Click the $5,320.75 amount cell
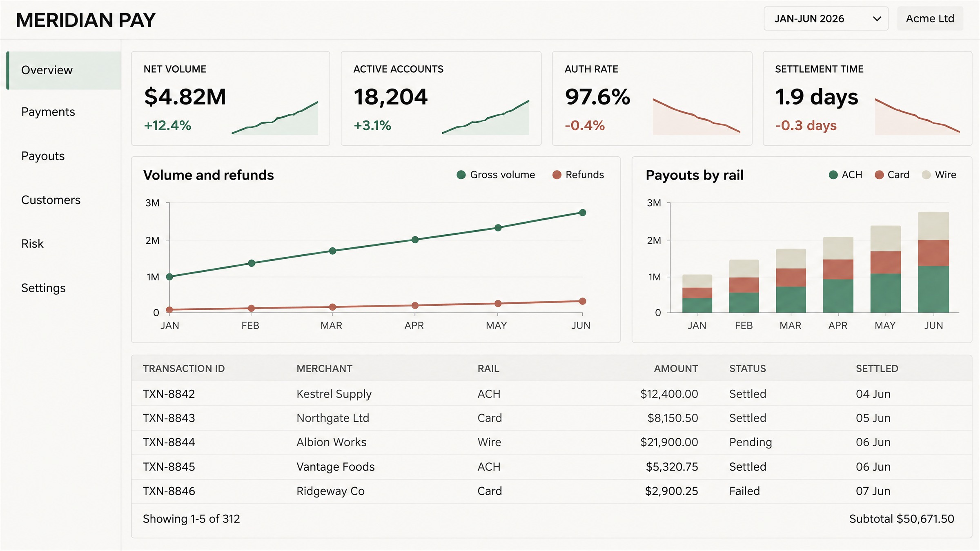Viewport: 980px width, 551px height. click(672, 467)
